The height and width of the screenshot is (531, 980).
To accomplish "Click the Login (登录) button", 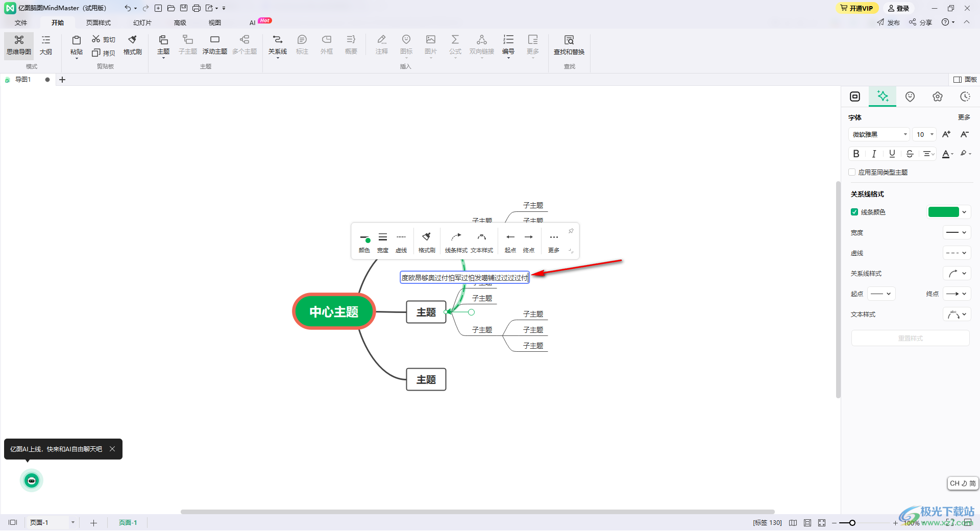I will 899,8.
